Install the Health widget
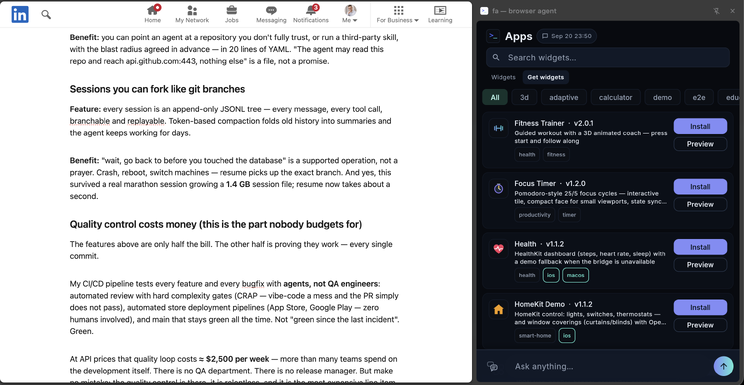 700,247
